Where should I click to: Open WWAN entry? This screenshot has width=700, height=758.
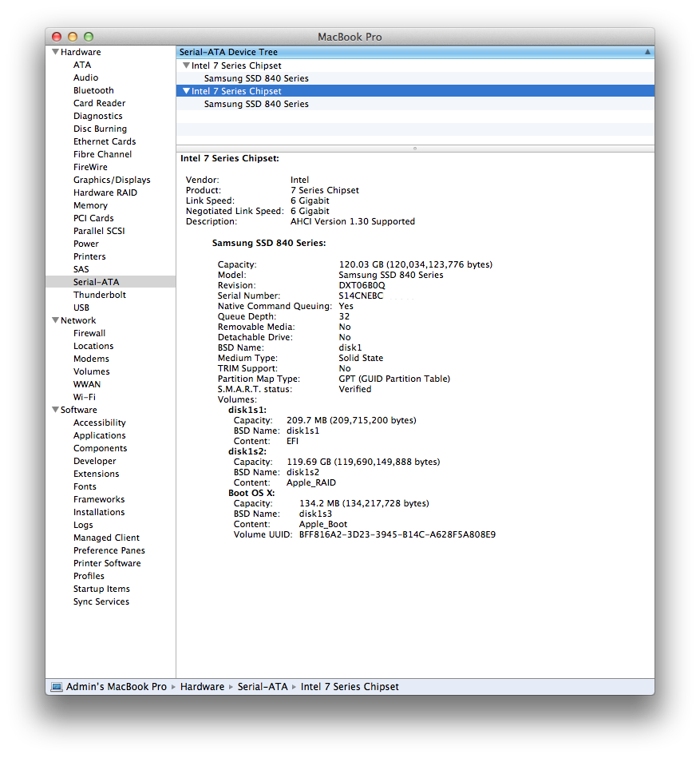pyautogui.click(x=87, y=384)
